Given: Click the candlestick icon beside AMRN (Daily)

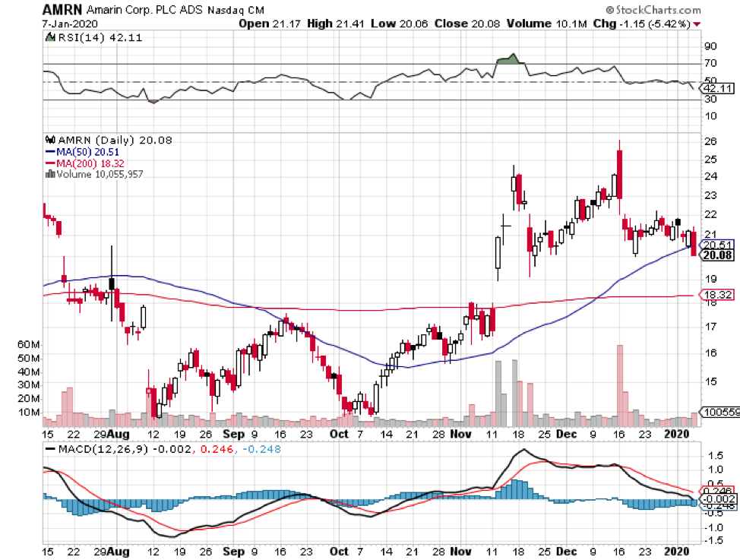Looking at the screenshot, I should pos(50,140).
